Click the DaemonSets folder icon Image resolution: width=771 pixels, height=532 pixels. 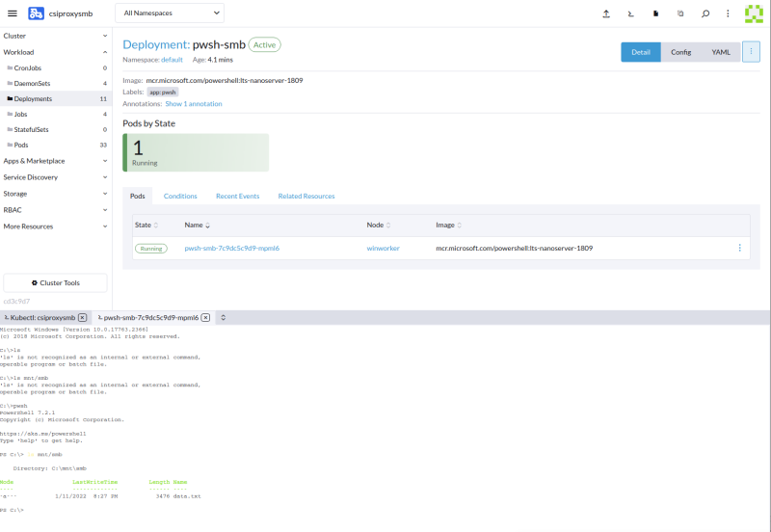coord(10,83)
